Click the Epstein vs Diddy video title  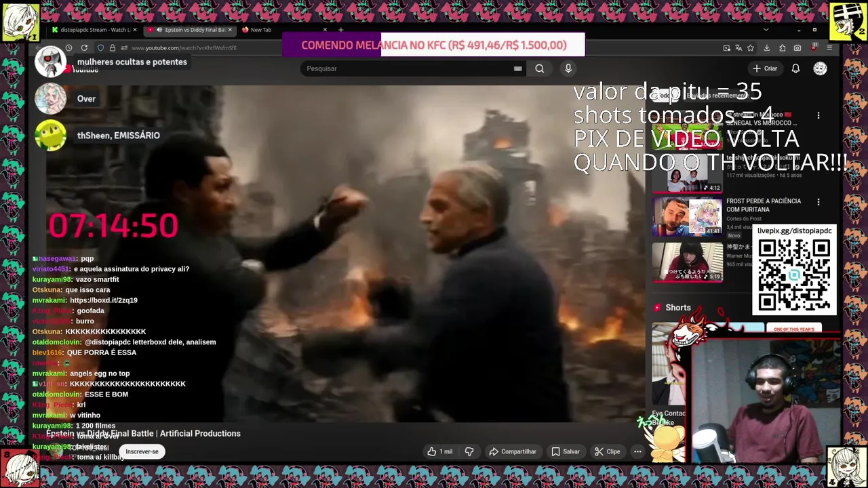[x=143, y=433]
